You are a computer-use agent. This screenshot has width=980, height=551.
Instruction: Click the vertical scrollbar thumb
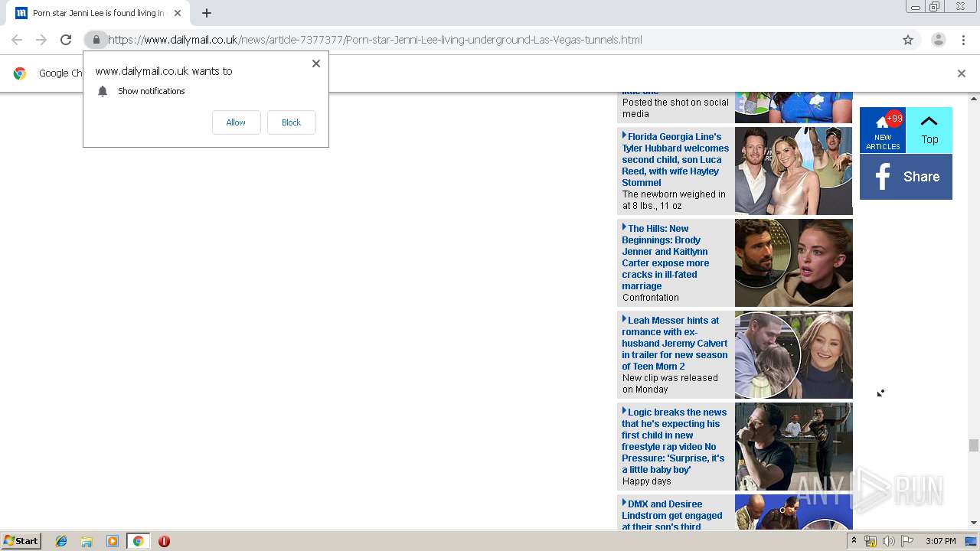coord(974,445)
